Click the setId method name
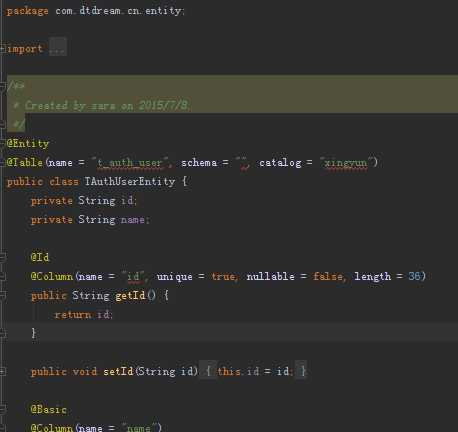This screenshot has width=458, height=432. (118, 371)
